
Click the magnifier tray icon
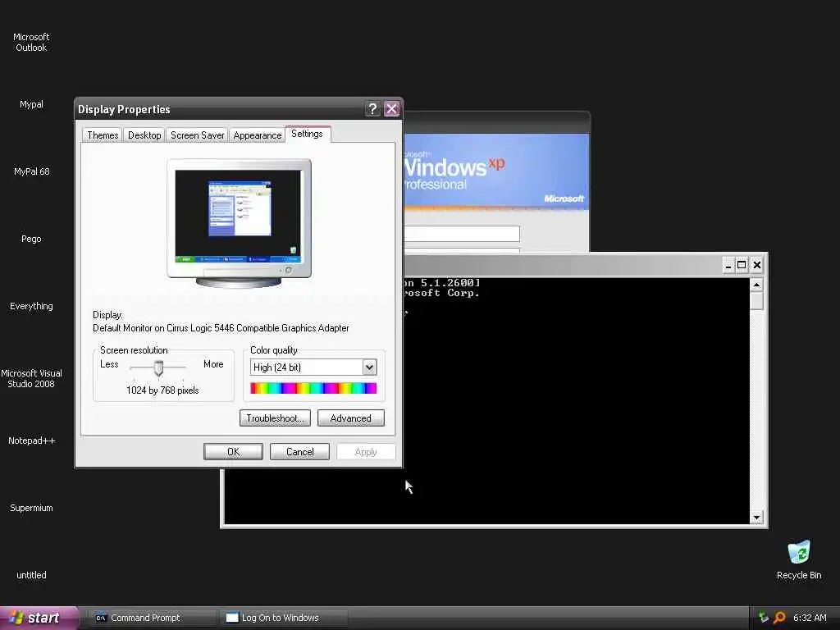tap(779, 618)
